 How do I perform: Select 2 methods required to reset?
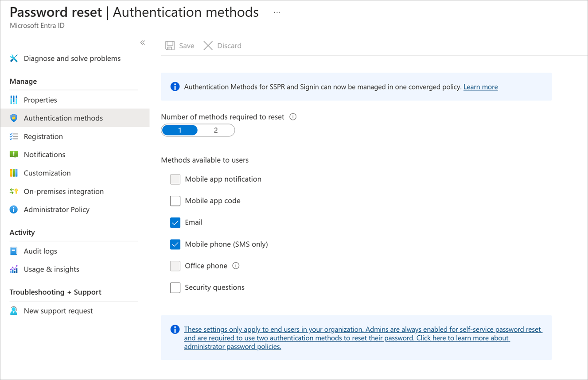216,130
